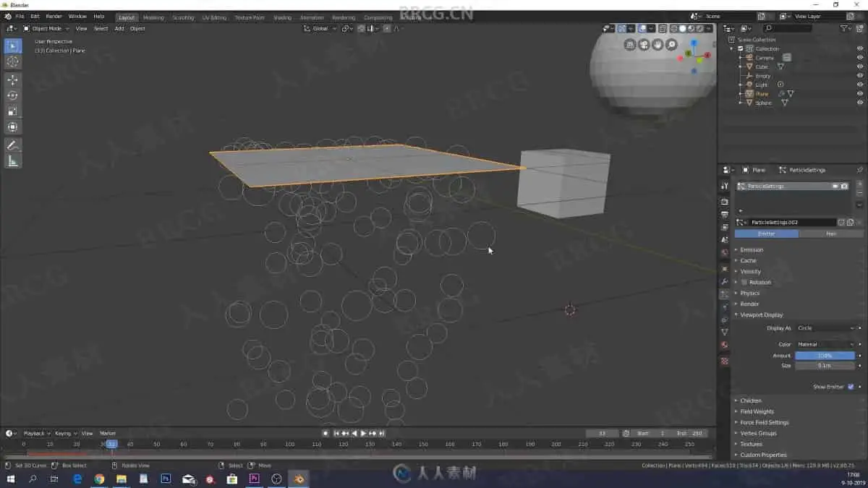Image resolution: width=868 pixels, height=488 pixels.
Task: Open the Modifiers wrench tab
Action: 724,281
